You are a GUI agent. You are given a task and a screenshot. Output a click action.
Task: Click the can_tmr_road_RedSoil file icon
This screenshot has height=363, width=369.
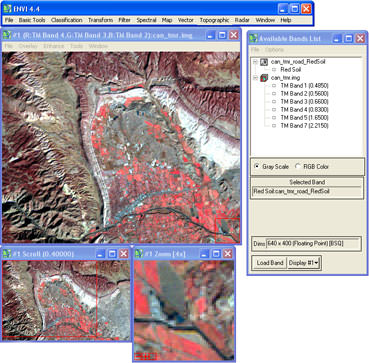(x=264, y=62)
